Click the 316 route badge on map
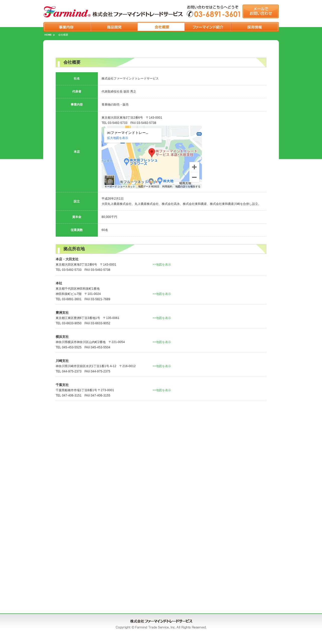 click(x=199, y=134)
